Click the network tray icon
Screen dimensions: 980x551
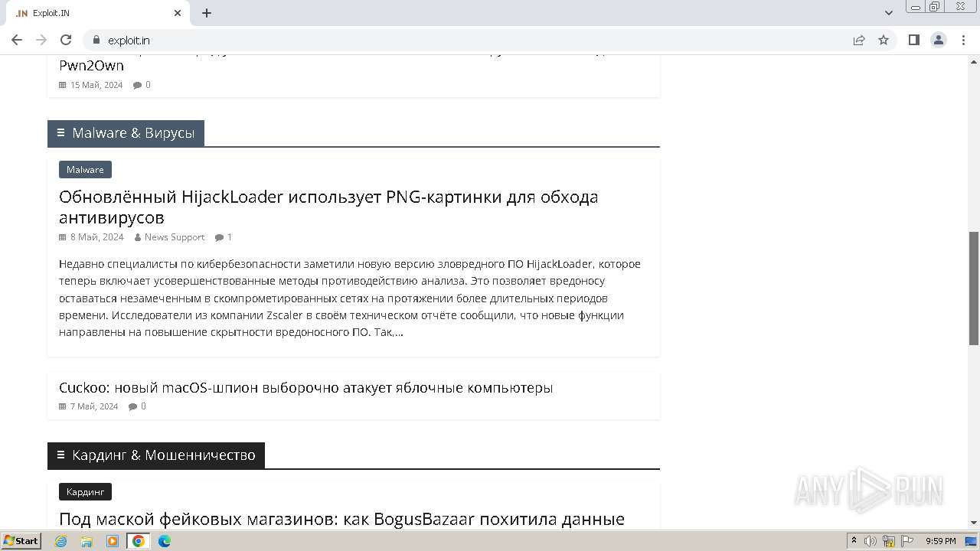889,541
